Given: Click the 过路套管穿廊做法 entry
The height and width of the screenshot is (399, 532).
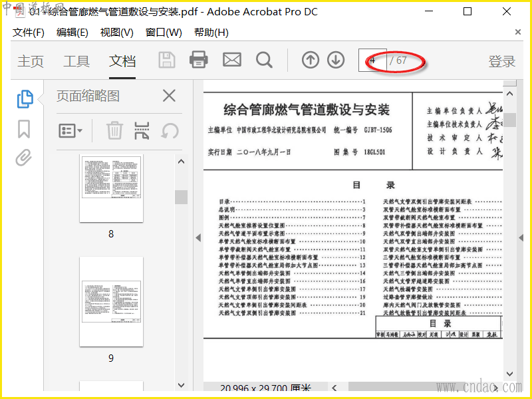Looking at the screenshot, I should coord(442,297).
